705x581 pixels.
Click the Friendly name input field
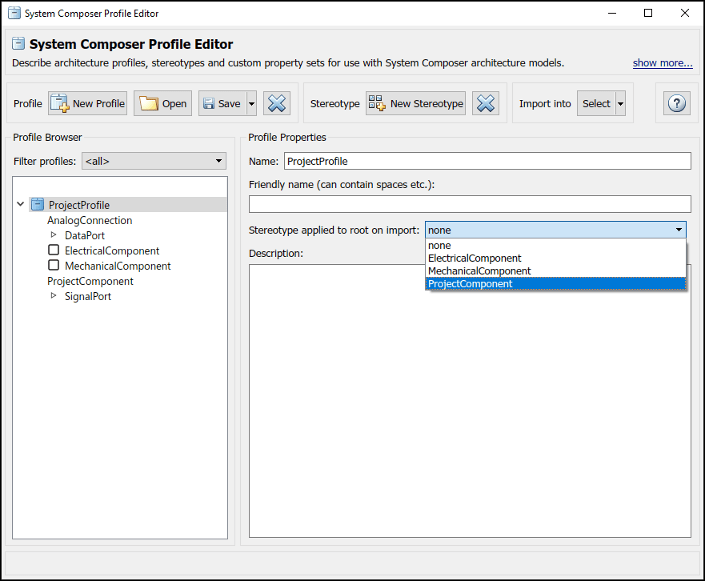pos(470,204)
